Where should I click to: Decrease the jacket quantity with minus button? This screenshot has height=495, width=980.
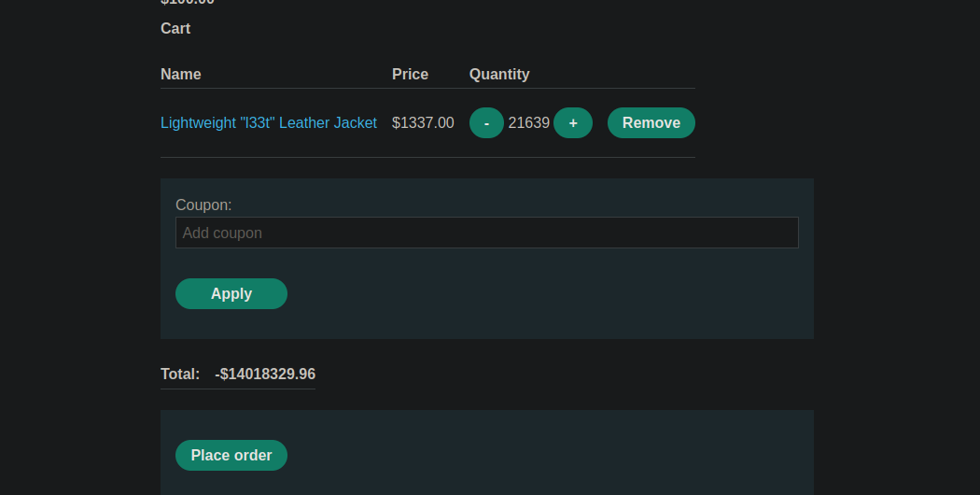pyautogui.click(x=486, y=123)
